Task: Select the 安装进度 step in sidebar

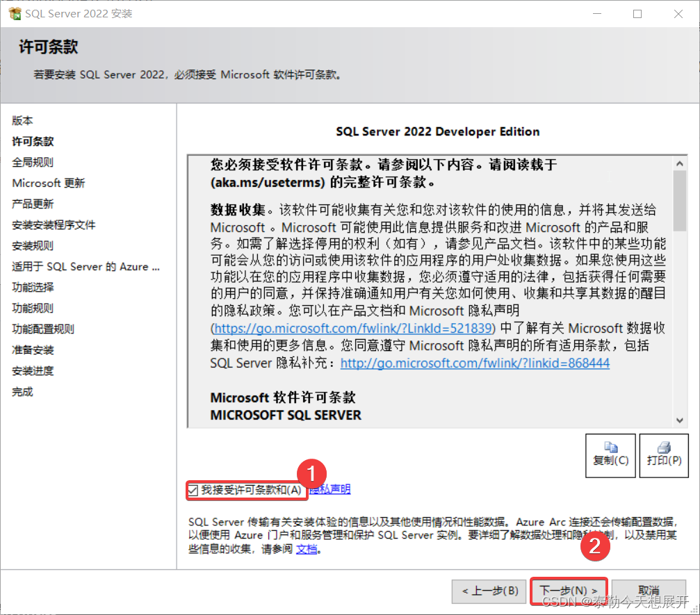Action: [x=33, y=371]
